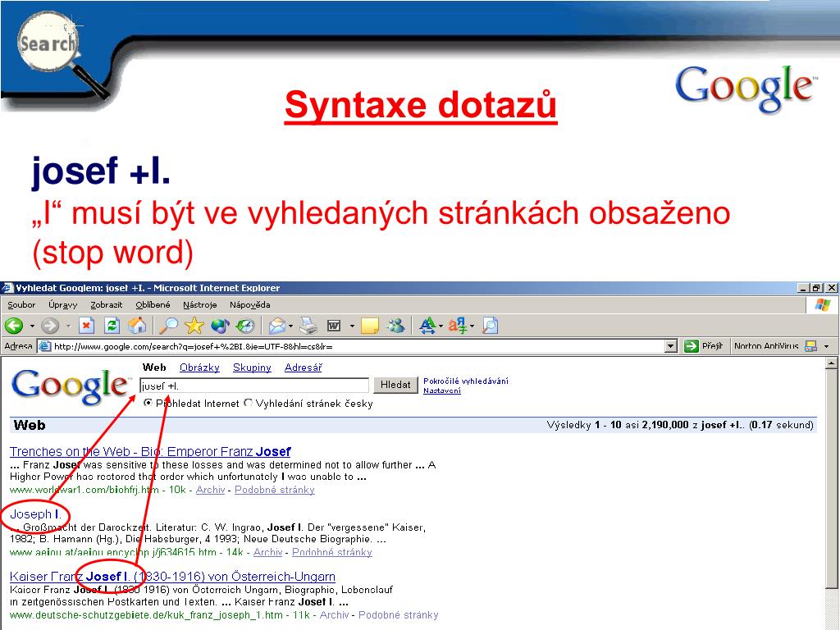Open the Joseph I. result link

point(35,514)
